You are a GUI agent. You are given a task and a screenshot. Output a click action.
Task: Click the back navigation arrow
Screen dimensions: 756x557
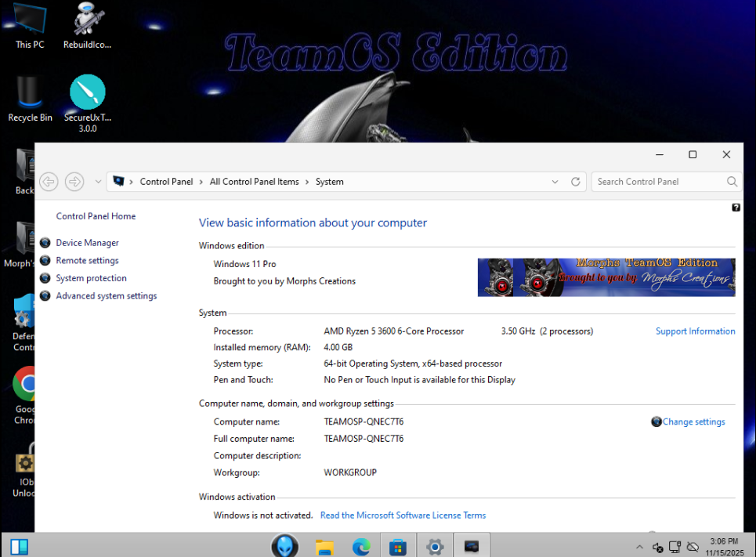pos(49,182)
